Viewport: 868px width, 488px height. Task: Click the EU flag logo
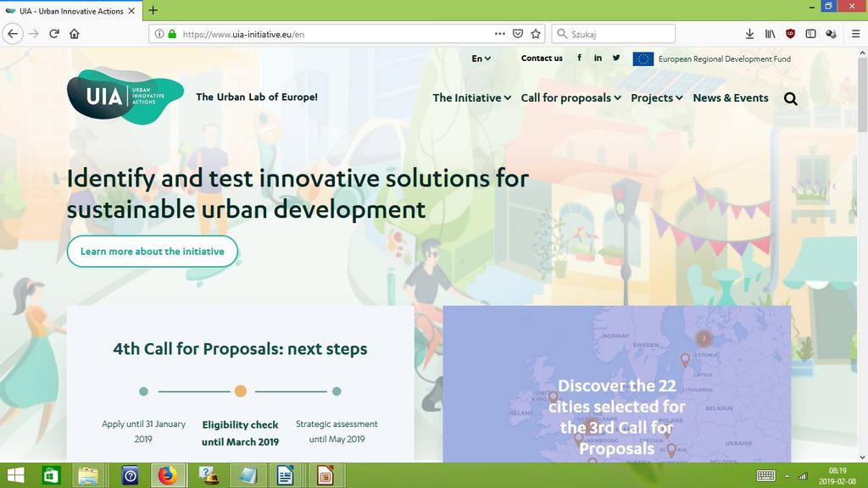click(x=643, y=58)
